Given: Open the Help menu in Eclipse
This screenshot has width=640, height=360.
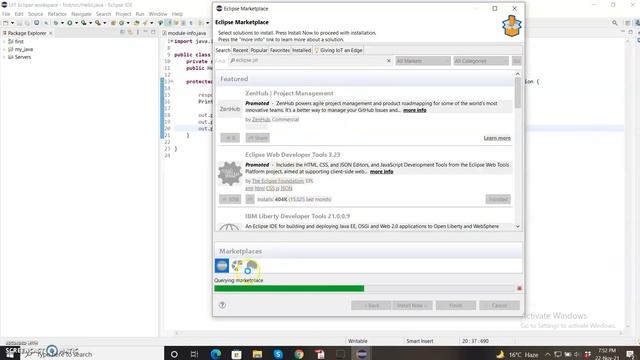Looking at the screenshot, I should [177, 14].
